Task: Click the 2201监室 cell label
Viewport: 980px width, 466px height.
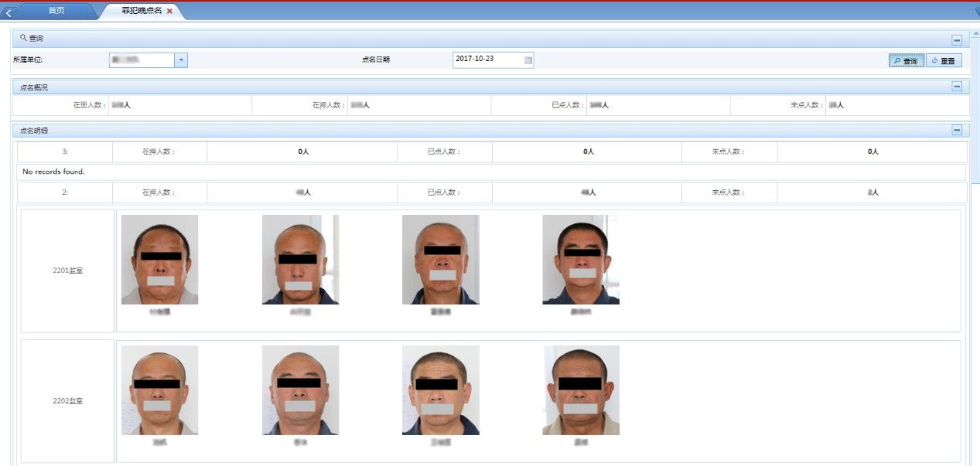Action: click(67, 270)
